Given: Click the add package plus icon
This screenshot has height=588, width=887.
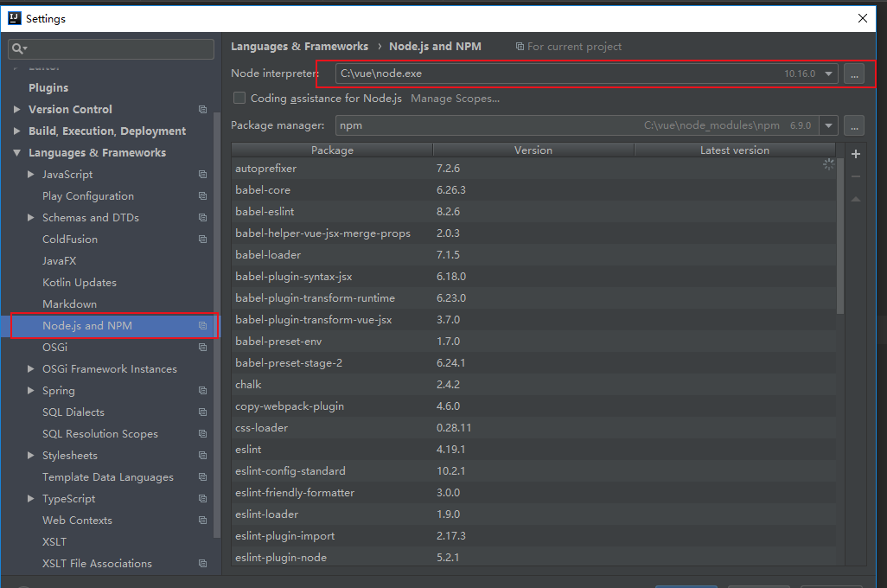Looking at the screenshot, I should pyautogui.click(x=855, y=154).
